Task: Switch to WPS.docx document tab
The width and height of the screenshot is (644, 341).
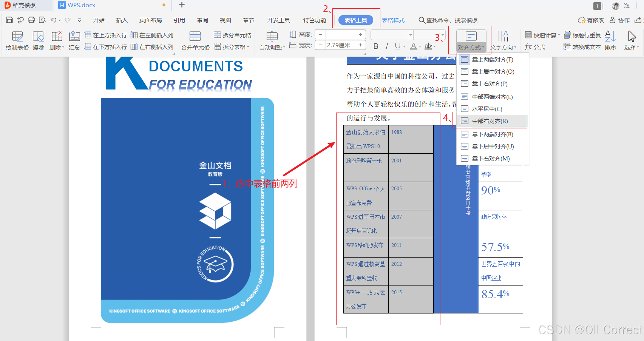Action: (113, 5)
